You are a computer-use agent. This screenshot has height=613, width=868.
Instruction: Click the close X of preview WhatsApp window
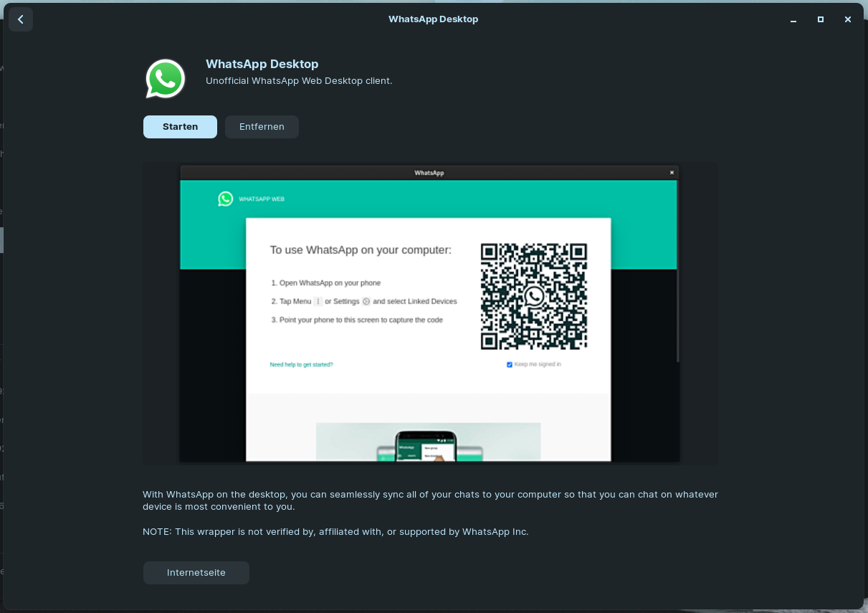(x=672, y=173)
